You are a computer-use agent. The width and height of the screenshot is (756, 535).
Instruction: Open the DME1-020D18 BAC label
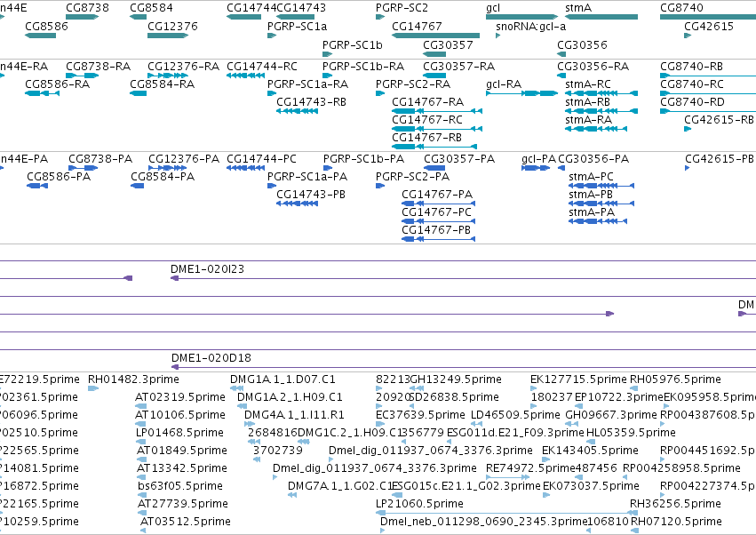click(x=211, y=358)
